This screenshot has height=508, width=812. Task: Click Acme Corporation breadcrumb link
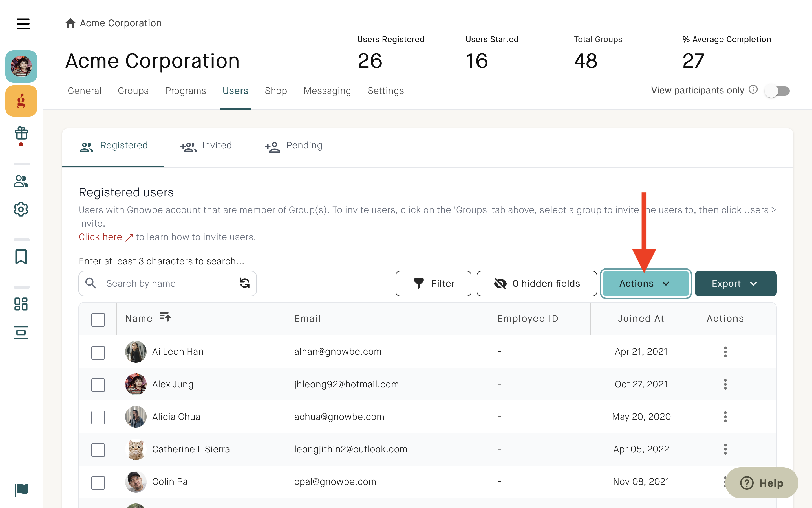point(121,23)
